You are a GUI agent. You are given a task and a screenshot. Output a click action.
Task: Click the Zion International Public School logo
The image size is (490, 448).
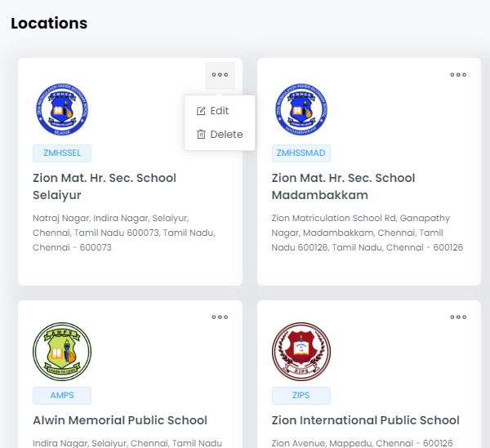tap(301, 352)
